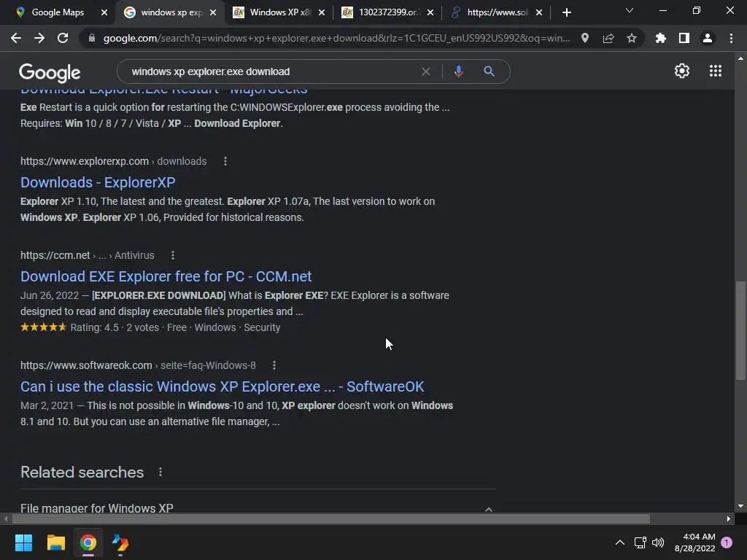Close the 1302372399 tab
Screen dimensions: 747x560
[x=430, y=12]
